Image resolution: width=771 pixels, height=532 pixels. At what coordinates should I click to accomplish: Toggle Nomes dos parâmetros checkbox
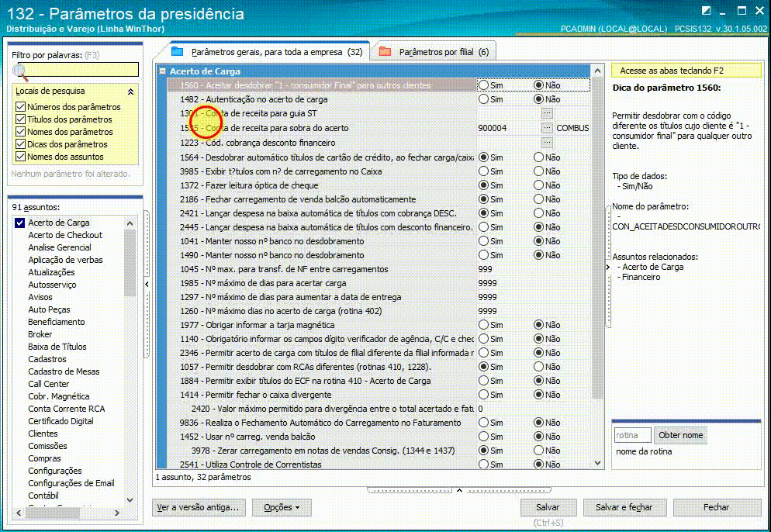(20, 132)
